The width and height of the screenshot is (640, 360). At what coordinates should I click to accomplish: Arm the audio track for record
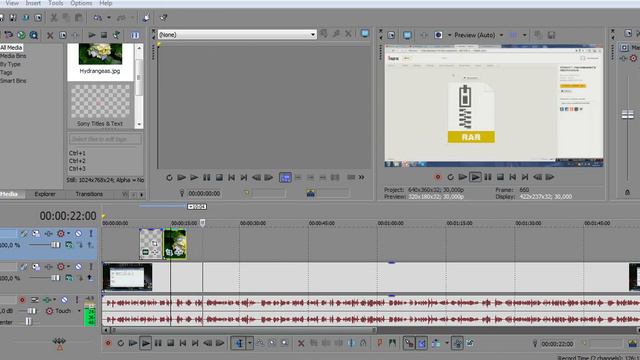tap(22, 300)
